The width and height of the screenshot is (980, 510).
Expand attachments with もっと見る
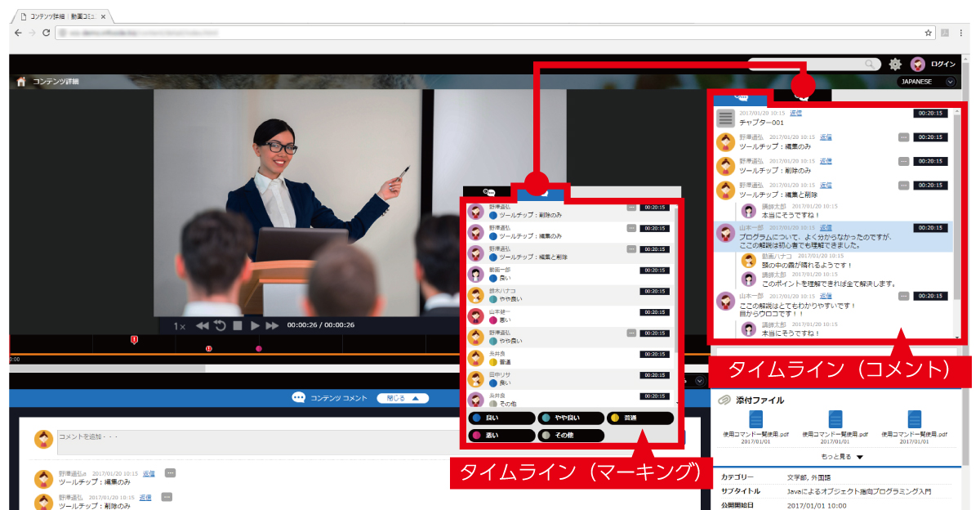click(841, 456)
